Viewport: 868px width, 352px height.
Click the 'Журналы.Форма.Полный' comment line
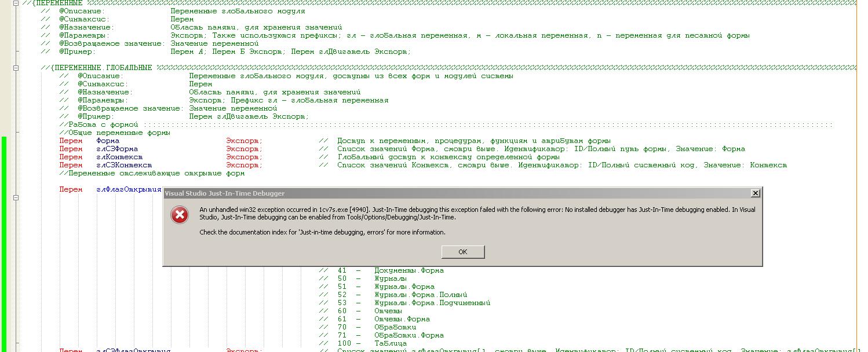[x=420, y=295]
